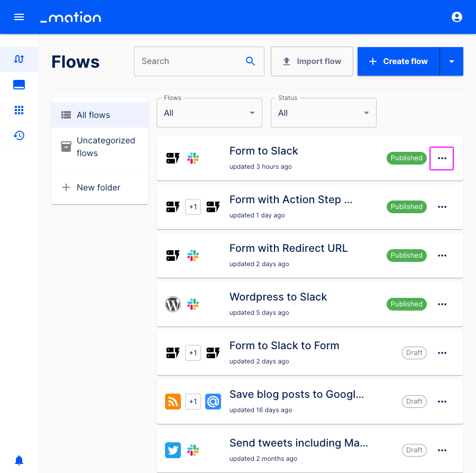Click the account avatar in the top bar
Viewport: 476px width, 473px height.
tap(456, 16)
